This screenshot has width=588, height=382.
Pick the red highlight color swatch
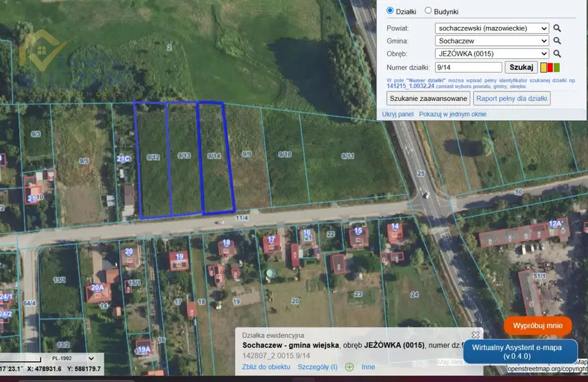(550, 67)
